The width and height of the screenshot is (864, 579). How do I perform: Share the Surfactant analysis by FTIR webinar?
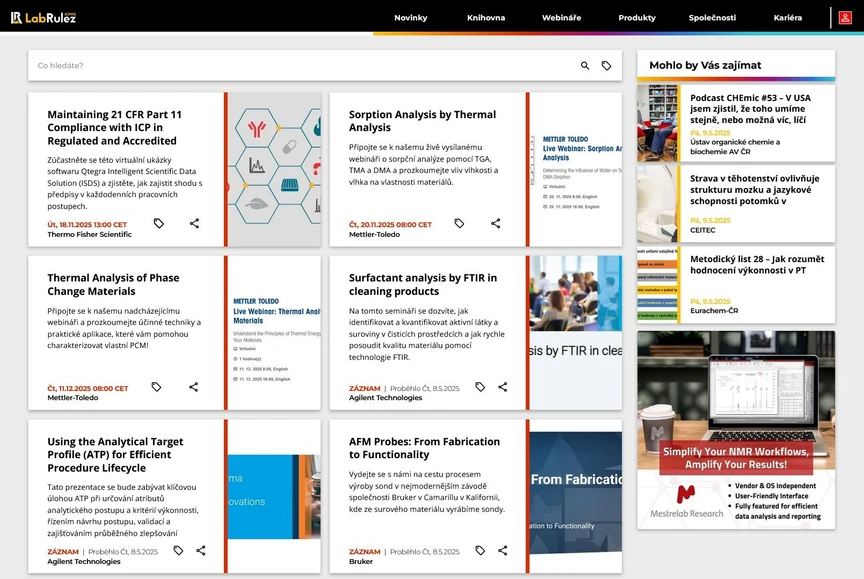click(503, 387)
